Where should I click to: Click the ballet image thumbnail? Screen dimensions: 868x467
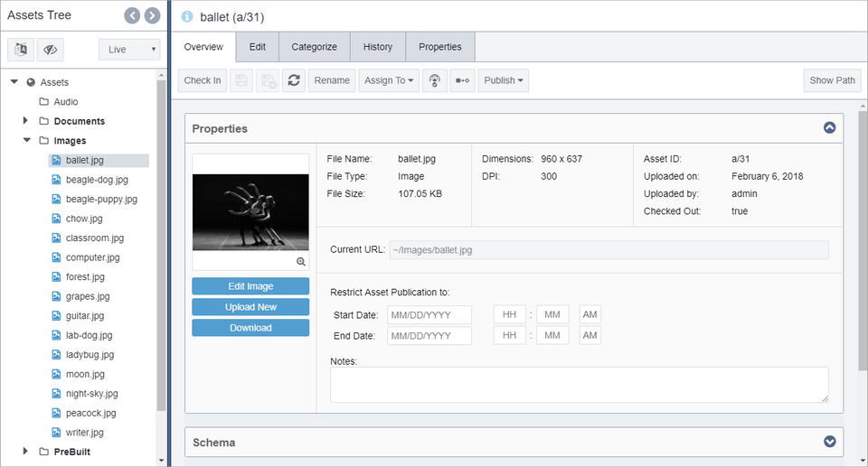pos(250,212)
